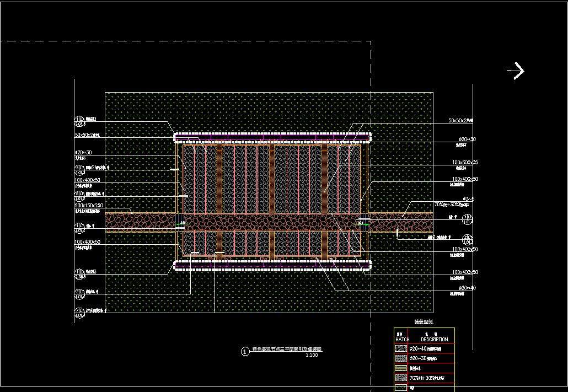Select the left 50x50x2 annotation text

[87, 135]
